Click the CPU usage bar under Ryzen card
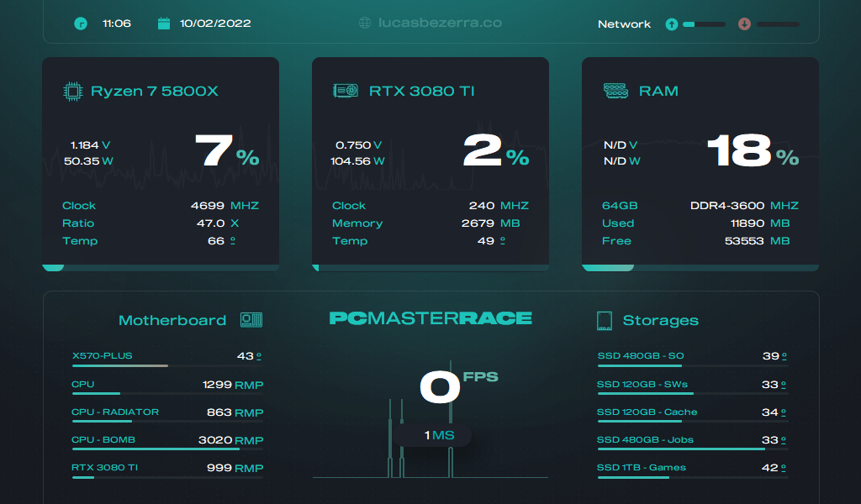Screen dimensions: 861x504 click(x=161, y=268)
